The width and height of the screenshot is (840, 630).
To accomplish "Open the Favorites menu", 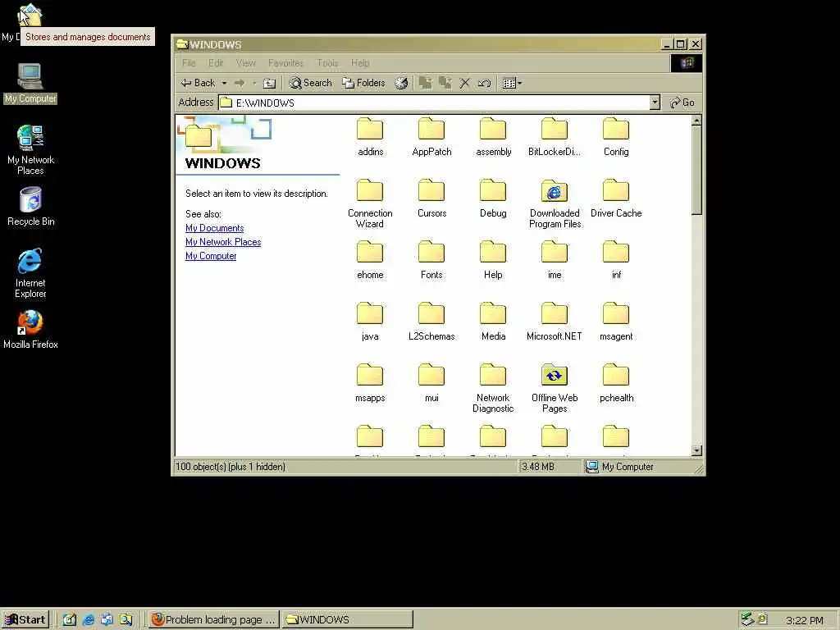I will click(285, 63).
